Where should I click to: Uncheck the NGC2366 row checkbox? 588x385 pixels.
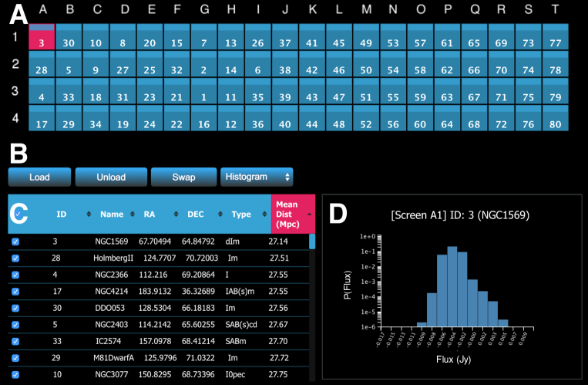point(15,275)
